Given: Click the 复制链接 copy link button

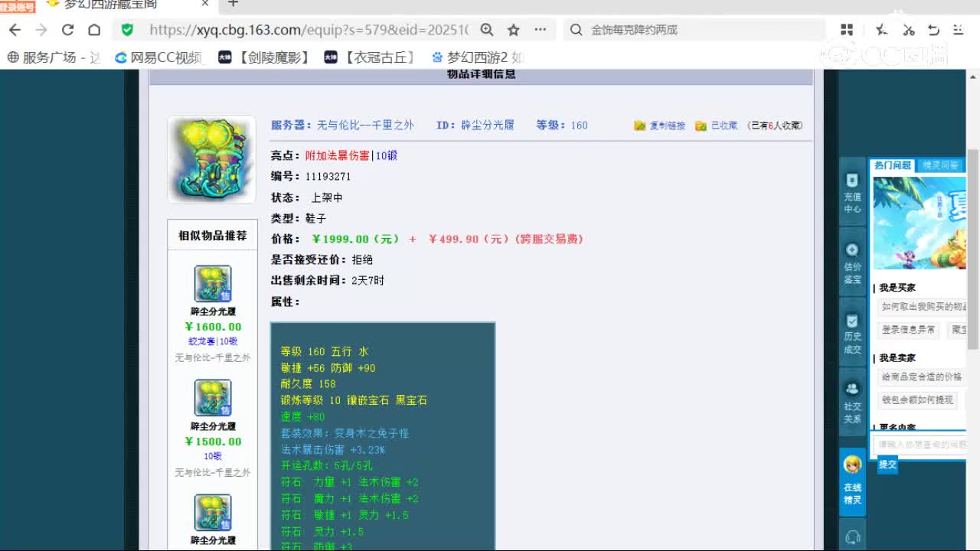Looking at the screenshot, I should tap(660, 126).
